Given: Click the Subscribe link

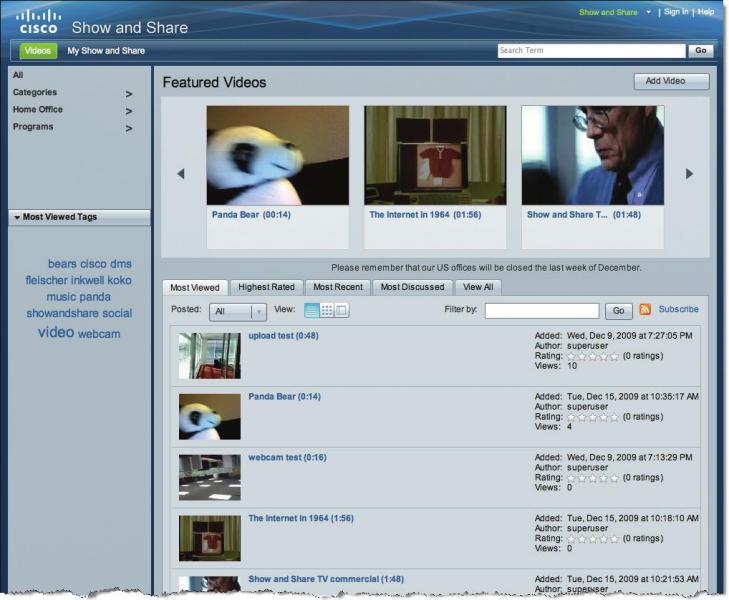Looking at the screenshot, I should [x=678, y=309].
